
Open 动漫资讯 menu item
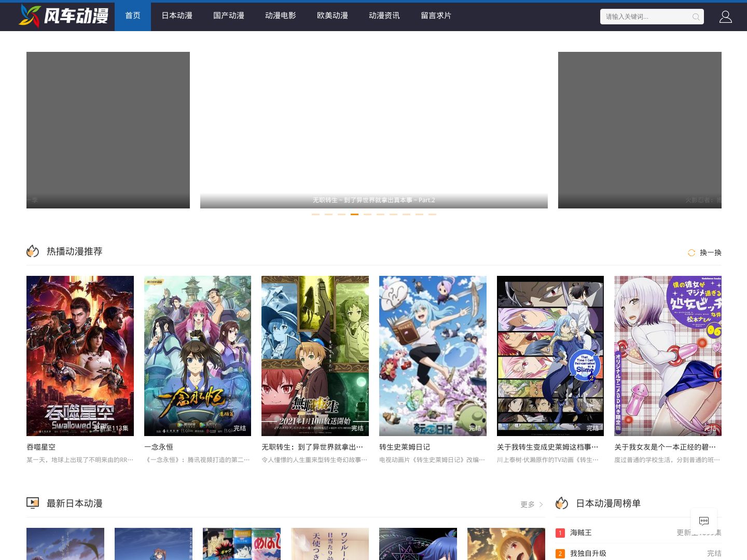click(384, 16)
